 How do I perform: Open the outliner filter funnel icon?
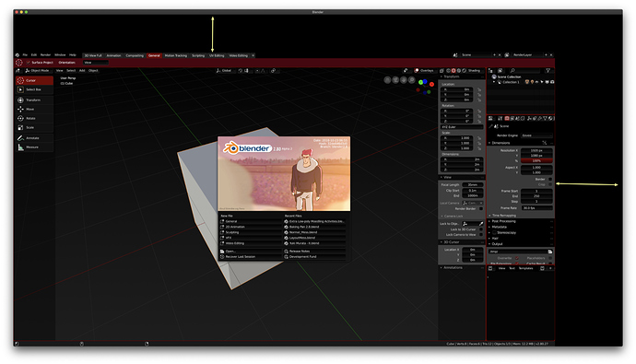coord(548,71)
